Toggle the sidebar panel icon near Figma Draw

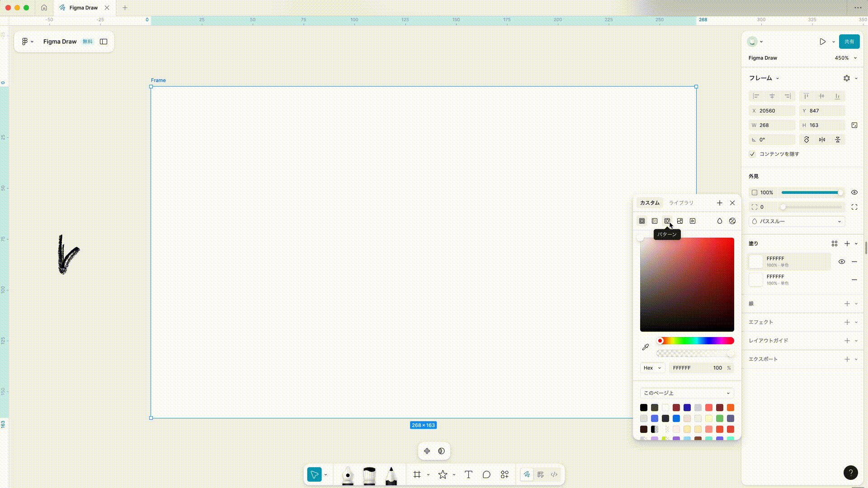coord(104,42)
